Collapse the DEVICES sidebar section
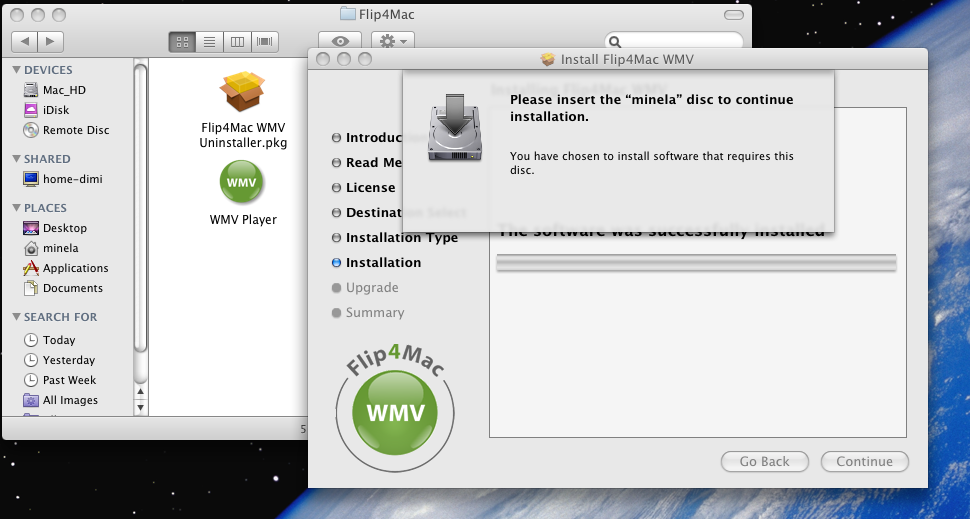Viewport: 970px width, 519px height. point(17,70)
